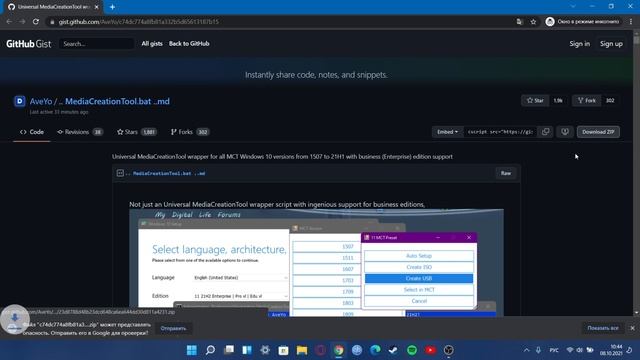This screenshot has height=360, width=640.
Task: Open Task View on the taskbar
Action: (x=229, y=350)
